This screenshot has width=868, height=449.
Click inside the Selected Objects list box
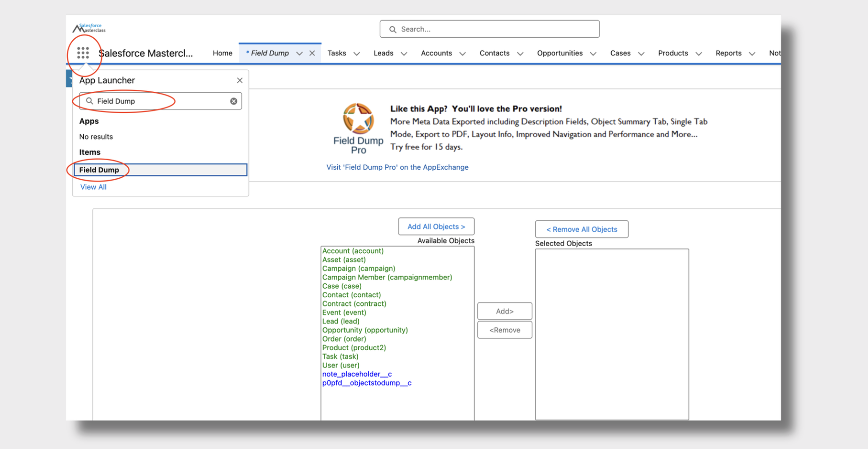(612, 334)
